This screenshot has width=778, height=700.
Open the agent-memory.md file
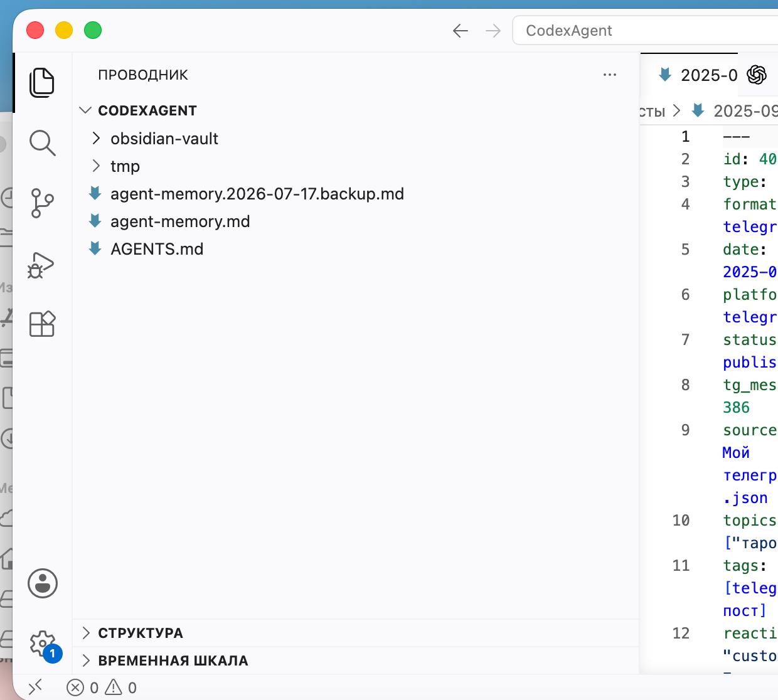click(180, 221)
